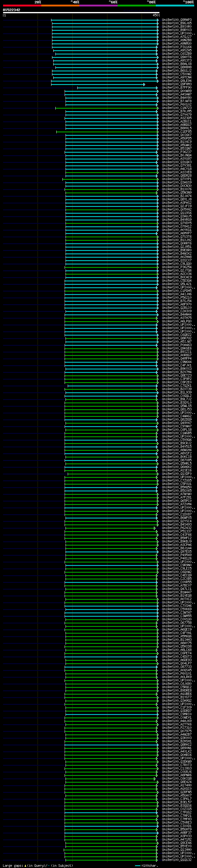Click the purple ~60% identity legend segment
Screen dimensions: 197x868
[x=98, y=6]
